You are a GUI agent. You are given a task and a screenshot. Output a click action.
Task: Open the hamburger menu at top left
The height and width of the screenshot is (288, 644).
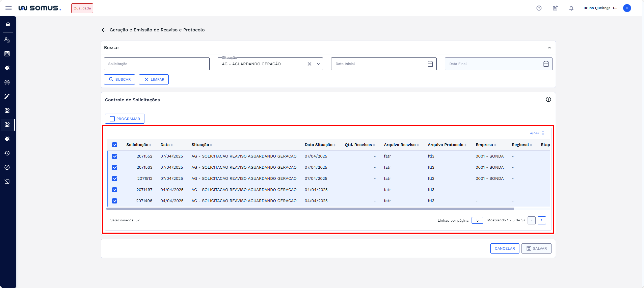(8, 8)
